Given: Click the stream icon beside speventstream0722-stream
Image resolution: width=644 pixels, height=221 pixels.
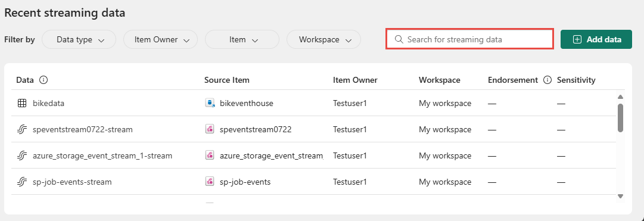Looking at the screenshot, I should [x=22, y=129].
